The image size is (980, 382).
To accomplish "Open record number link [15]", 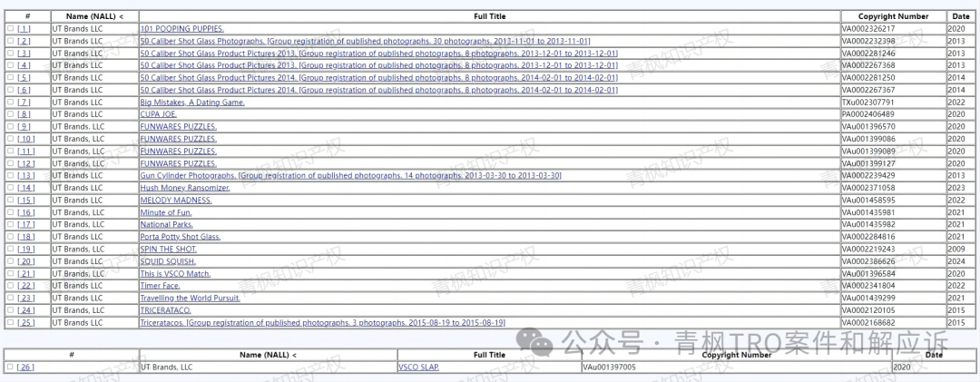I will point(26,200).
